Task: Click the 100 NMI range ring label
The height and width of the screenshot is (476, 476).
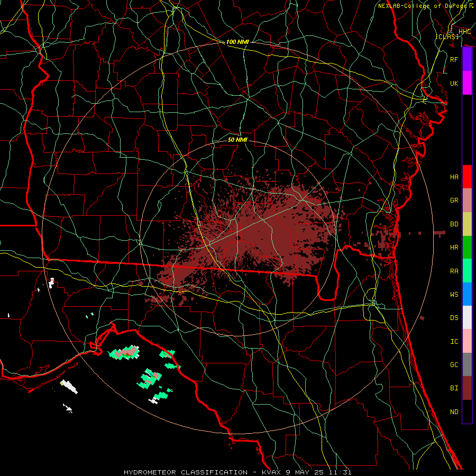Action: [x=237, y=42]
